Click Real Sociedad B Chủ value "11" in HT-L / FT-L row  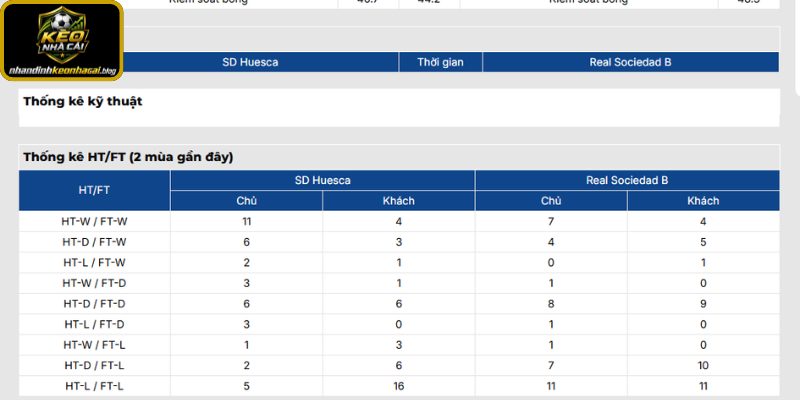click(551, 386)
